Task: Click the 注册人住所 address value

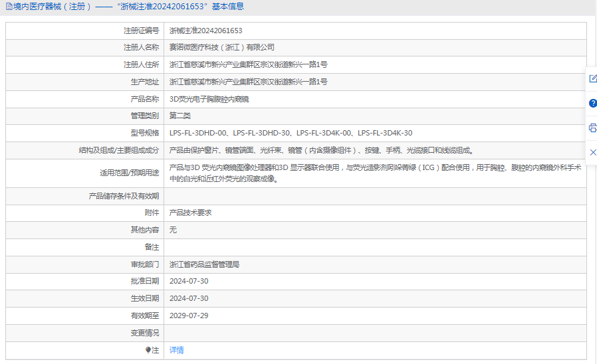Action: click(x=248, y=64)
